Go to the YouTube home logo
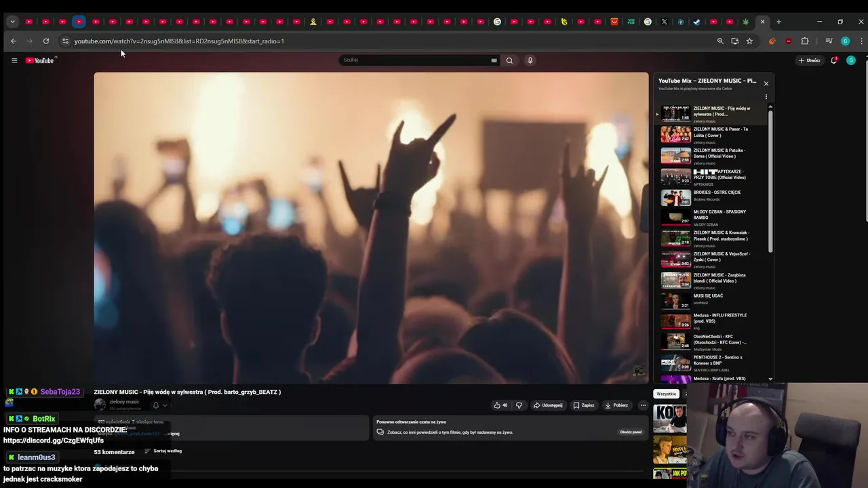868x488 pixels. (40, 60)
